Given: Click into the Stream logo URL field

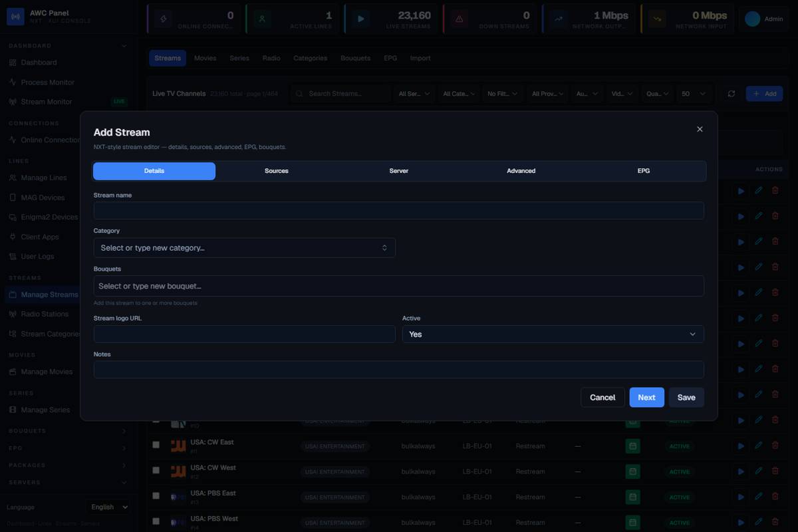Looking at the screenshot, I should tap(244, 334).
